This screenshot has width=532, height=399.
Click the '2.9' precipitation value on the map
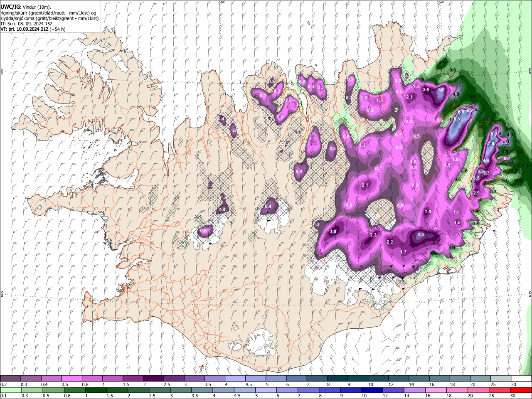pos(476,193)
